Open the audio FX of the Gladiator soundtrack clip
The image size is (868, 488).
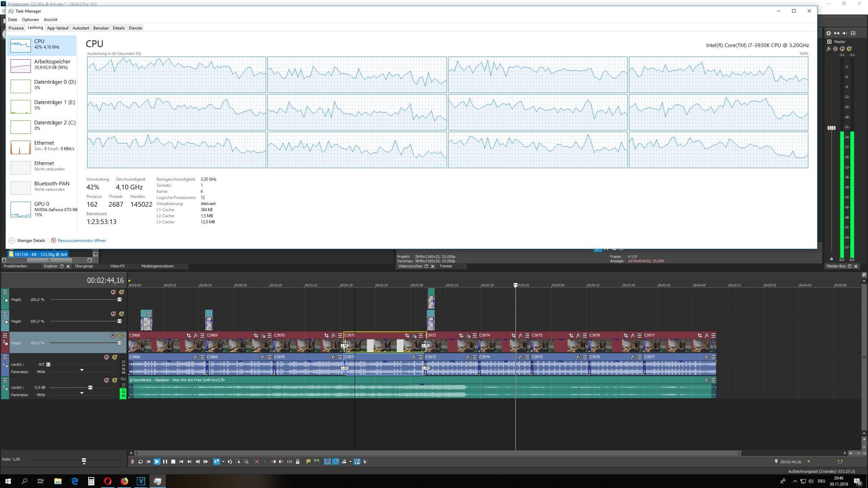(707, 380)
